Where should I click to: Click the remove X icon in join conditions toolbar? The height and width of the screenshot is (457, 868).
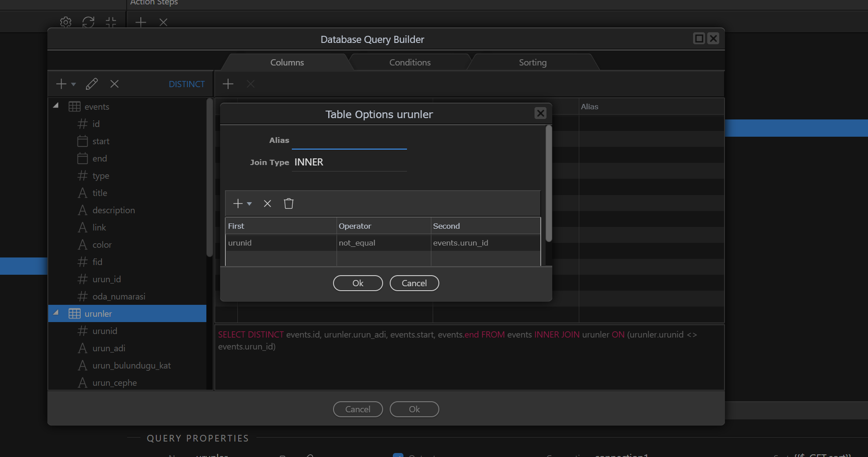pyautogui.click(x=267, y=204)
